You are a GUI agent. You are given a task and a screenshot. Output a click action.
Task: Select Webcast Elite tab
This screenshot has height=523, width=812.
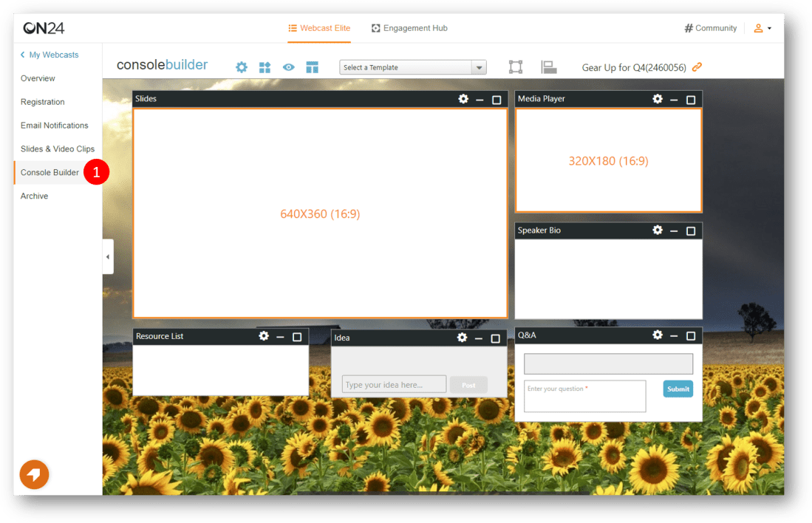319,28
